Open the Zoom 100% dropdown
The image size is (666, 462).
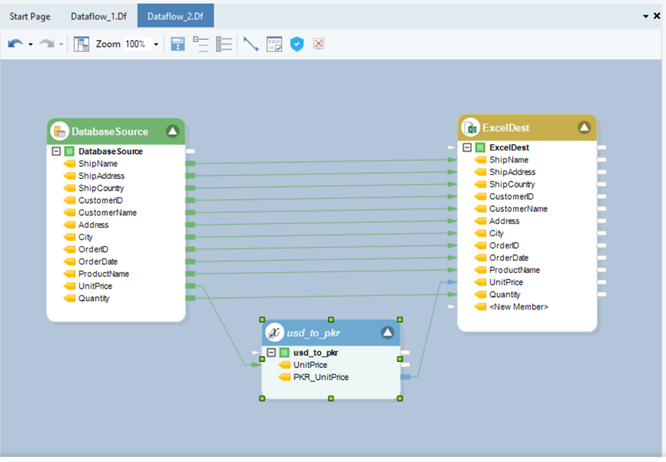pos(156,45)
